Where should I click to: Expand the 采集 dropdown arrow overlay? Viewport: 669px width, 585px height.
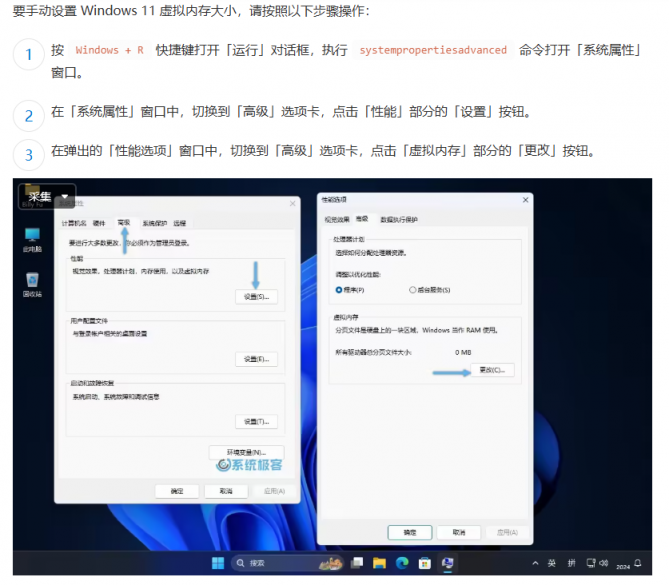click(65, 196)
